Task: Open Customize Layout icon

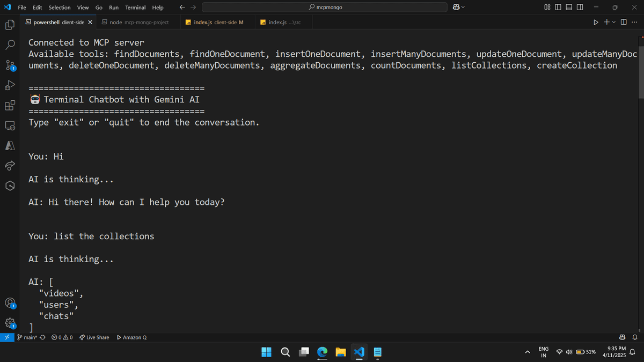Action: (x=547, y=8)
